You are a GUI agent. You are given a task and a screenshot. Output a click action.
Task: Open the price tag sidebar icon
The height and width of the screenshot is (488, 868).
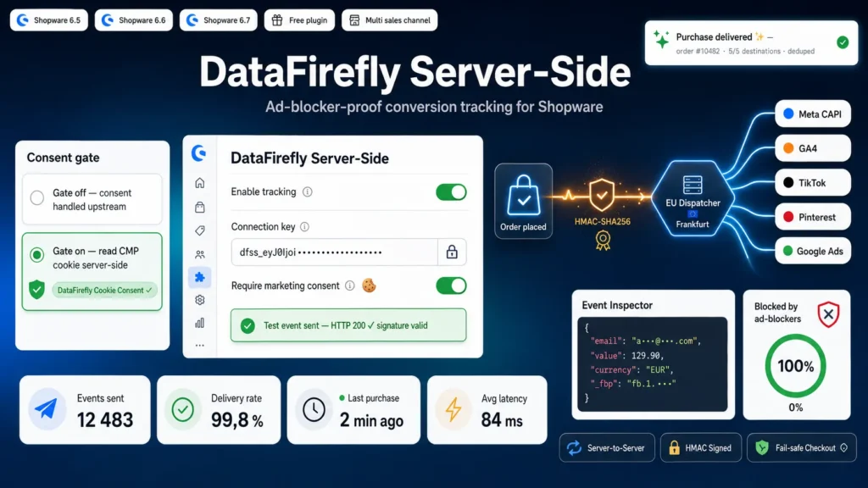coord(200,230)
